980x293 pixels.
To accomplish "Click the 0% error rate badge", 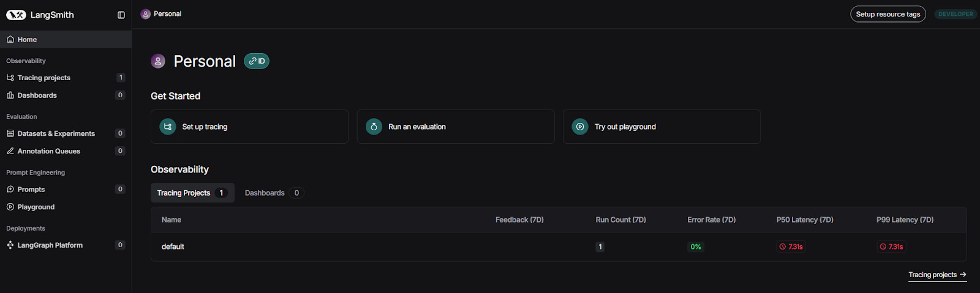I will [696, 247].
